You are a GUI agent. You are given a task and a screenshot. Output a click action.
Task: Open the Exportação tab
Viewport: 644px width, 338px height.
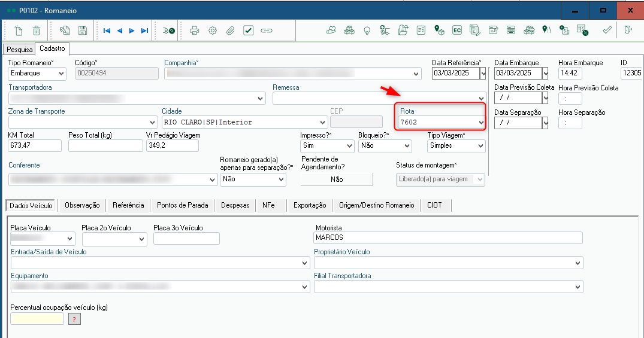click(310, 205)
